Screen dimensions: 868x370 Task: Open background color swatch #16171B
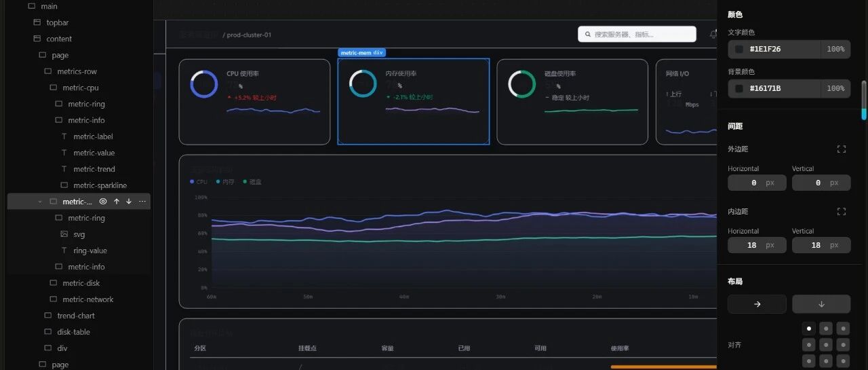[738, 88]
